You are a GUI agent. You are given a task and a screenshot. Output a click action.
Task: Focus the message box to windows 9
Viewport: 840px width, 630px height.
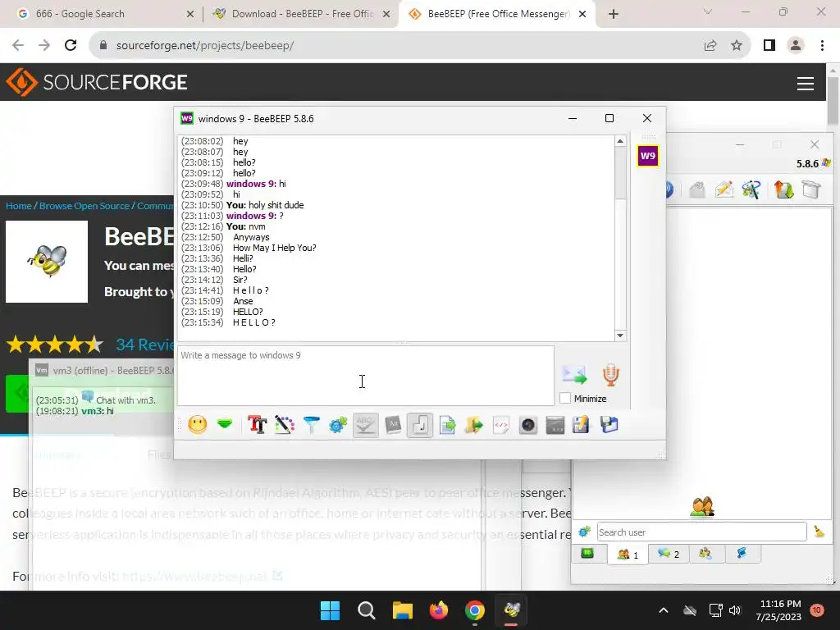pyautogui.click(x=365, y=376)
